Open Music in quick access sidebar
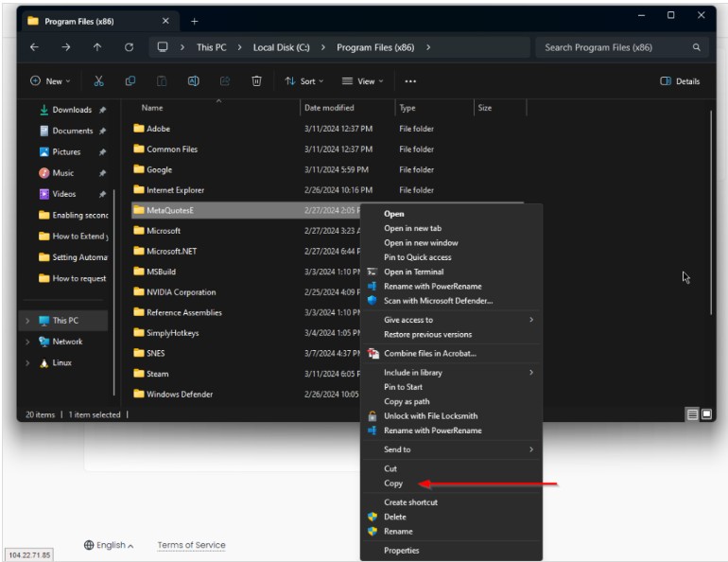Screen dimensions: 728x562 pyautogui.click(x=62, y=173)
